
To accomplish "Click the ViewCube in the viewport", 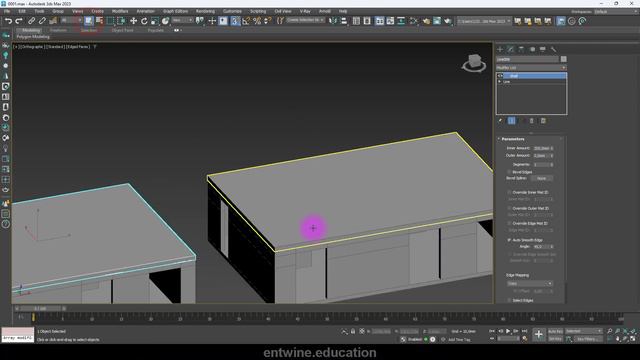I will (x=474, y=63).
